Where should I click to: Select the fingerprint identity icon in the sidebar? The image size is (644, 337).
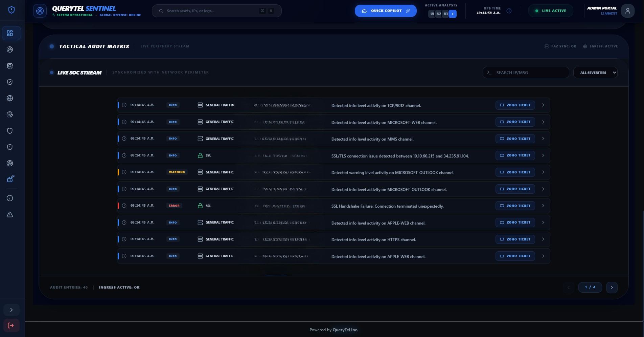pos(10,114)
